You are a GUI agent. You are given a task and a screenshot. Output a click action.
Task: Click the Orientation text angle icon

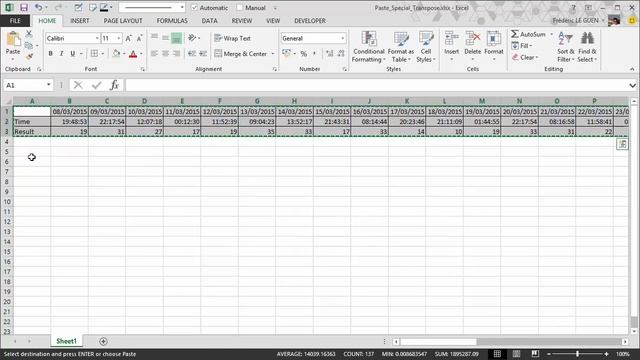click(191, 38)
